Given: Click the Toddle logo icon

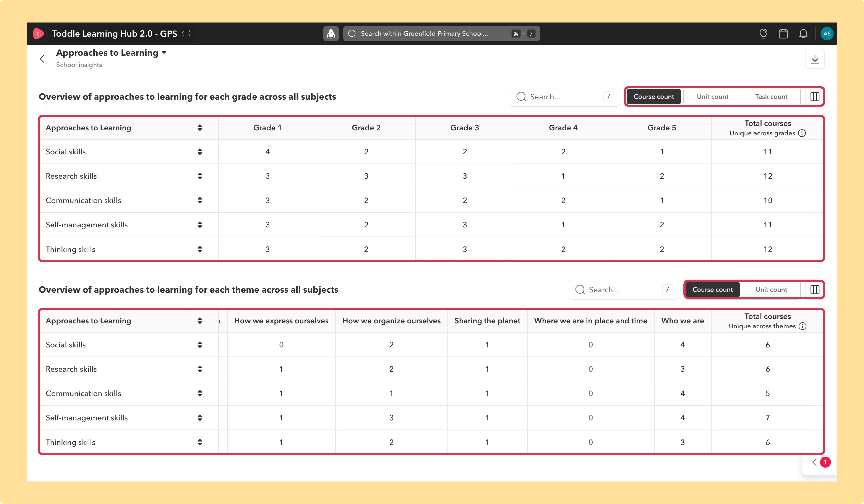Looking at the screenshot, I should [x=38, y=34].
